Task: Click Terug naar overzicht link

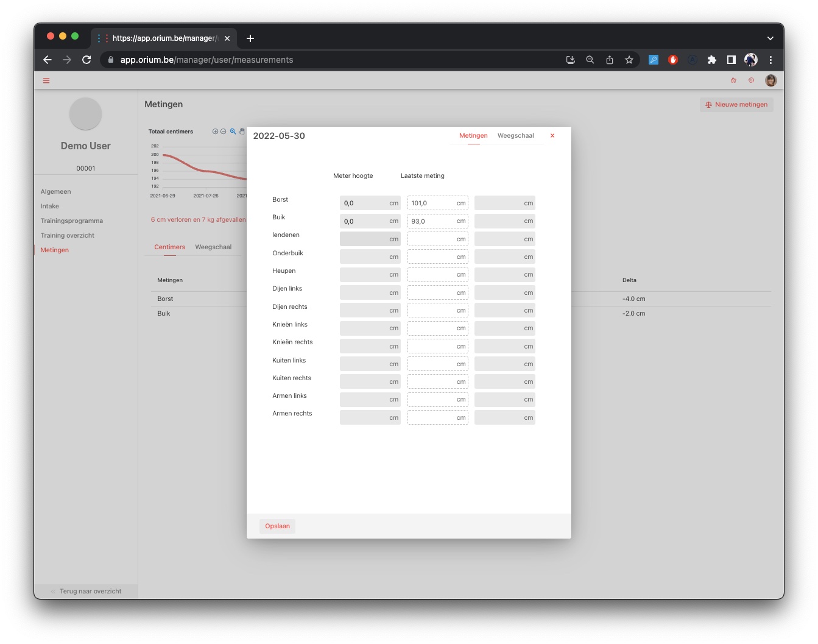Action: (x=90, y=592)
